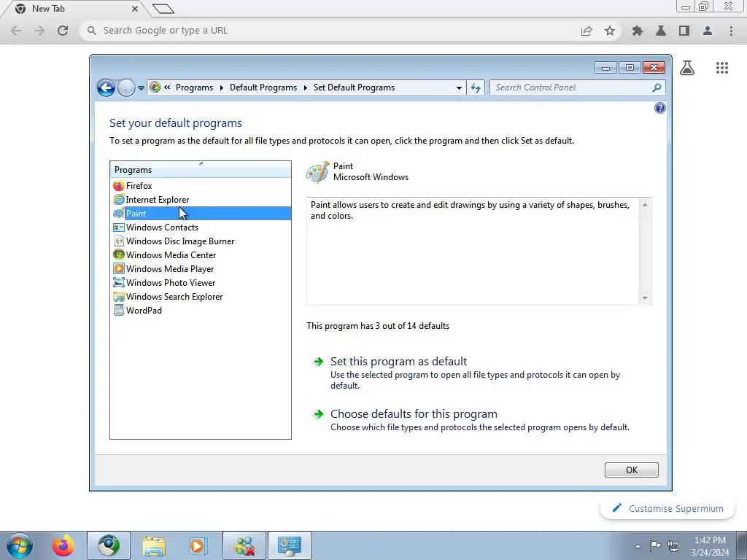Viewport: 747px width, 560px height.
Task: Sort by the Programs column header
Action: point(201,169)
